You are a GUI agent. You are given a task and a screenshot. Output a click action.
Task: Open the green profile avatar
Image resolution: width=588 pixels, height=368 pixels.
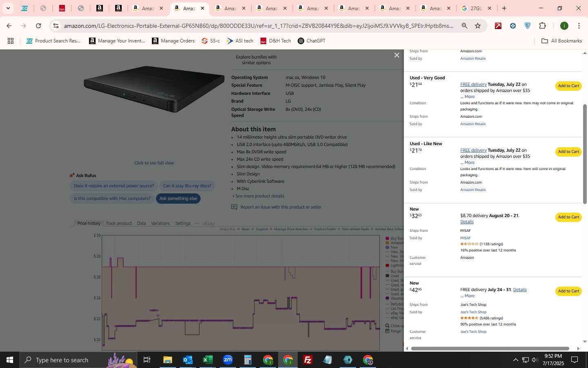point(564,26)
